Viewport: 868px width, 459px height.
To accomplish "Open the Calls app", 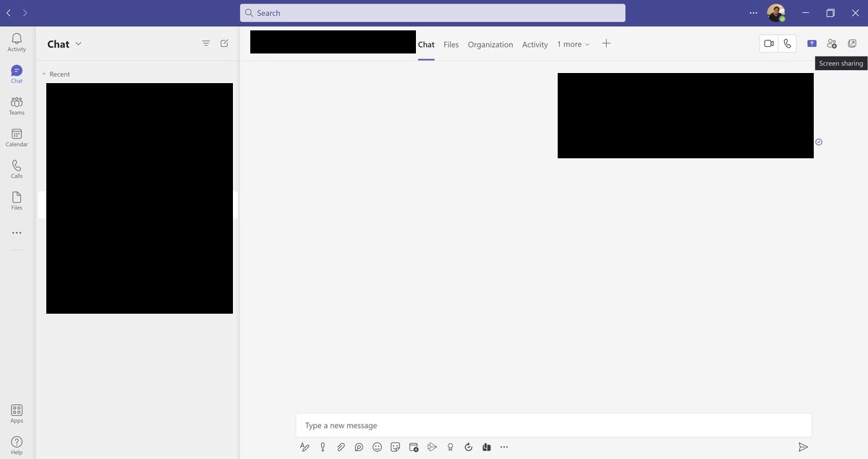I will click(17, 169).
